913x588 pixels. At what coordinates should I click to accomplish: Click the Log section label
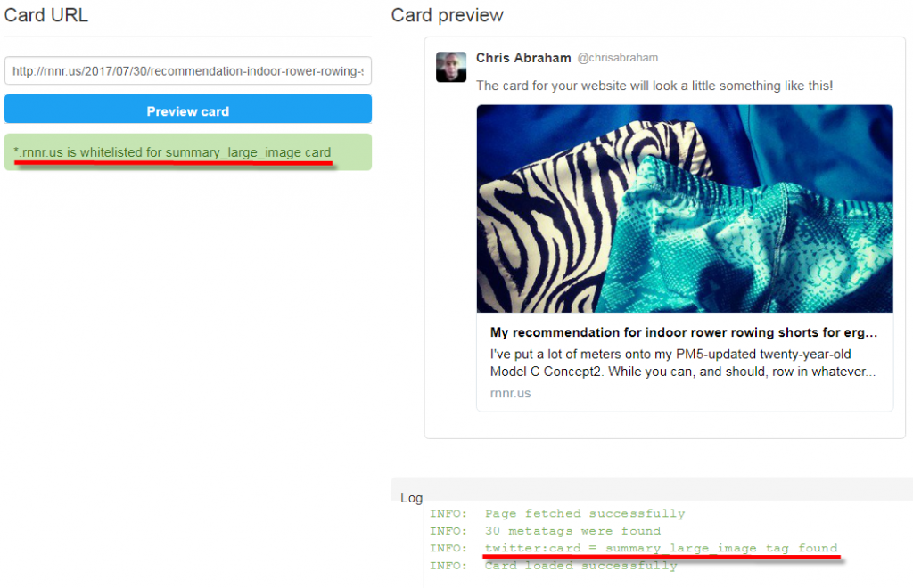pyautogui.click(x=411, y=498)
